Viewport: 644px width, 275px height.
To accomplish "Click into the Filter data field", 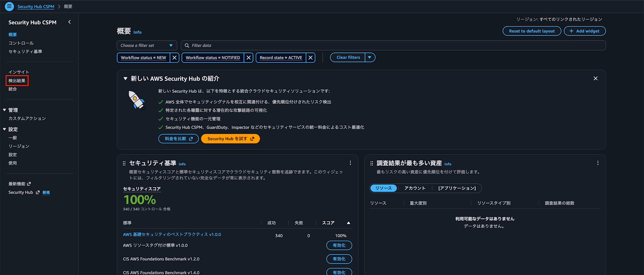I will pyautogui.click(x=393, y=45).
